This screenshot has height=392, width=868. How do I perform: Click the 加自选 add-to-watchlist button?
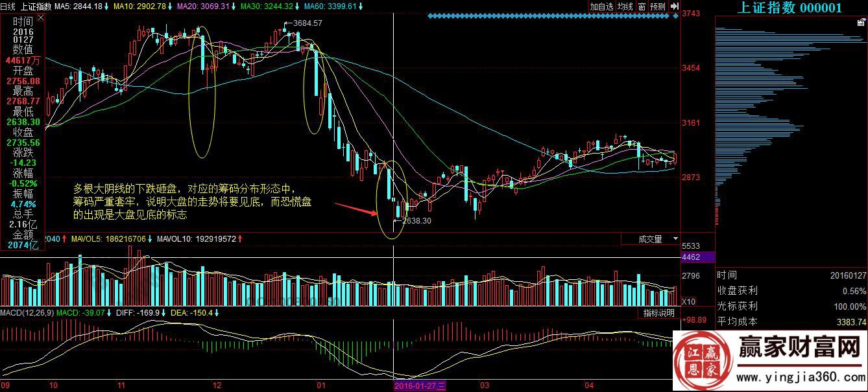[x=601, y=6]
